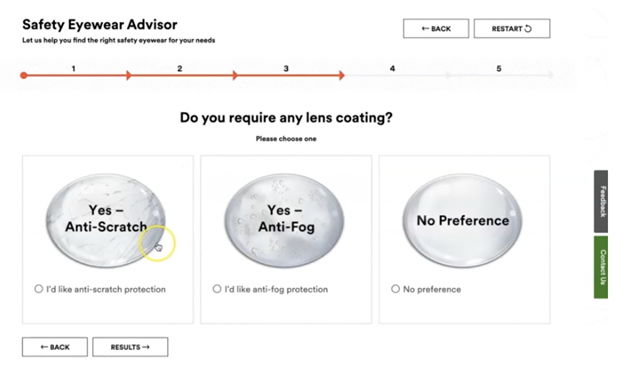Click the "I'd like anti-fog protection" label
This screenshot has width=624, height=373.
click(x=276, y=289)
